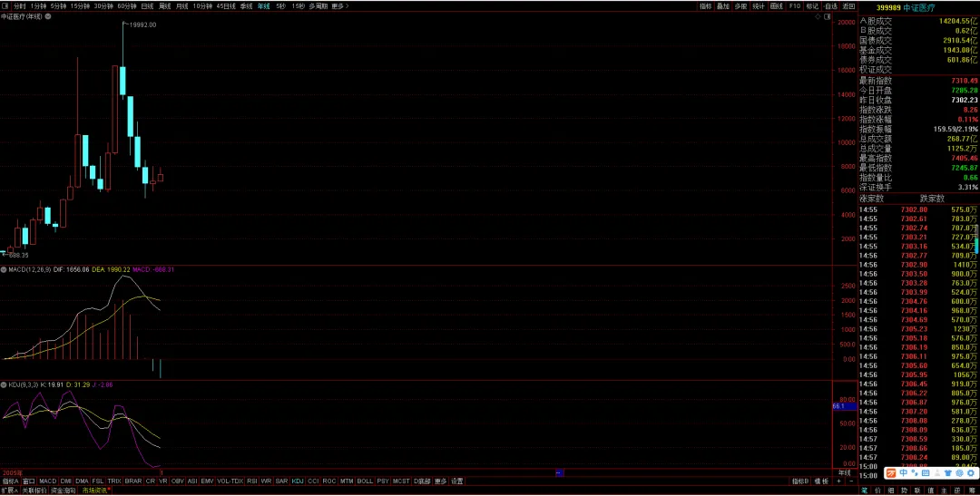This screenshot has height=496, width=980.
Task: Expand 指标B indicator group menu
Action: pos(800,481)
